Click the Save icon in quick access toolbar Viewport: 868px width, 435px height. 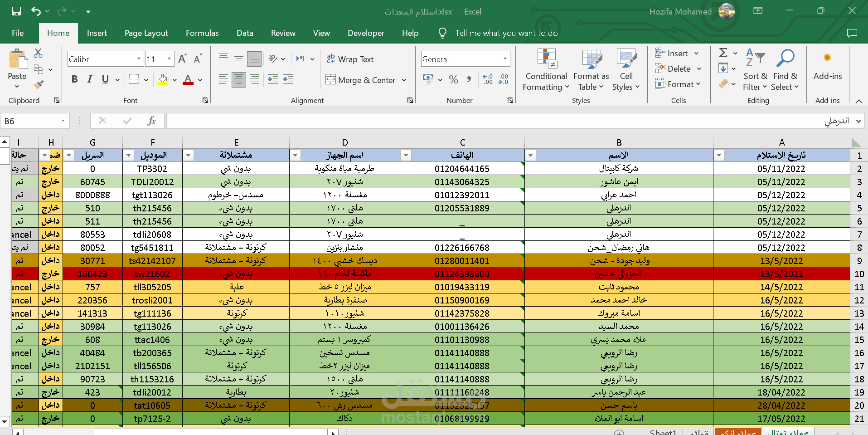click(x=16, y=11)
